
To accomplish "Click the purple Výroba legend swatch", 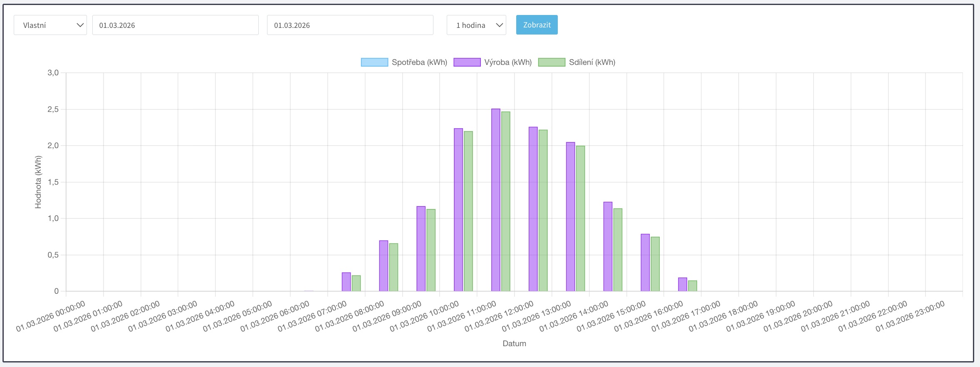I will click(x=467, y=62).
